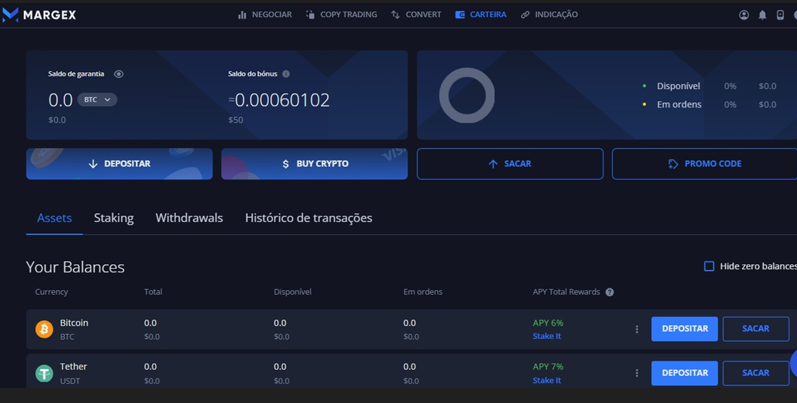Click the Sacar button for Tether
The image size is (797, 403).
(x=755, y=373)
